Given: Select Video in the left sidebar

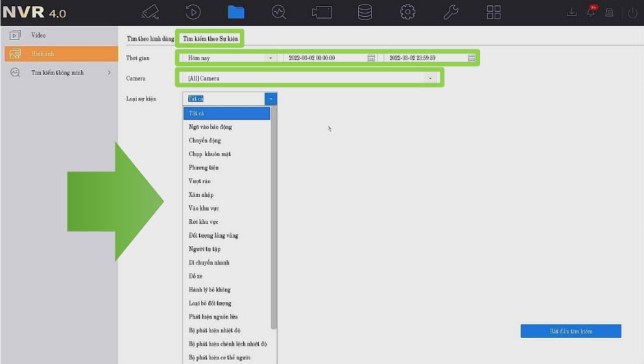Looking at the screenshot, I should coord(38,35).
